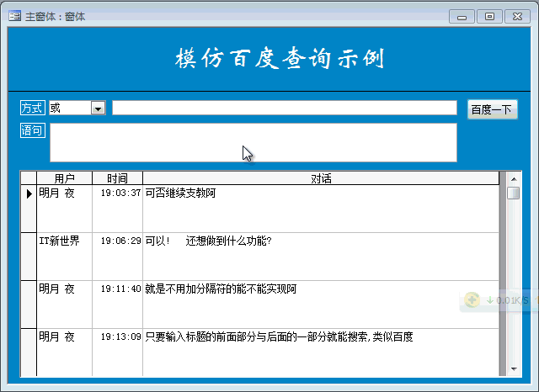Viewport: 539px width, 392px height.
Task: Click 明月 夜 in the 19:11:40 row
Action: (64, 305)
